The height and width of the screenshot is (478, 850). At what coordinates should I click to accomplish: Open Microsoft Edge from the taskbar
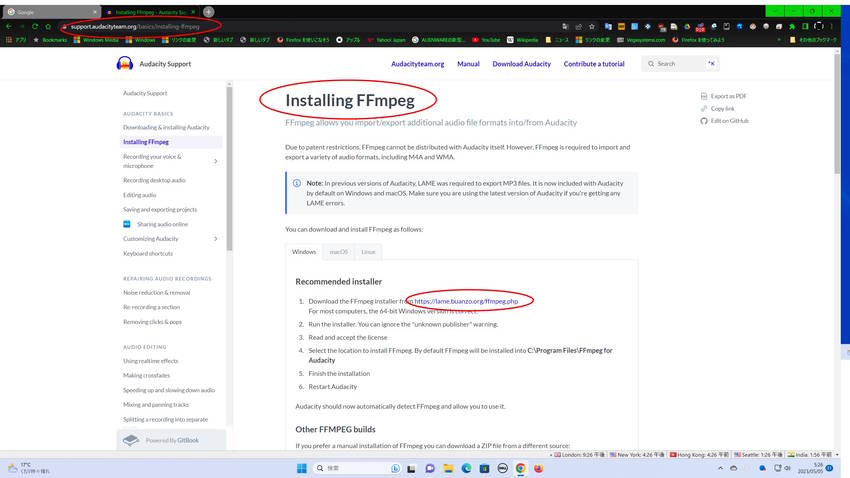(x=466, y=468)
